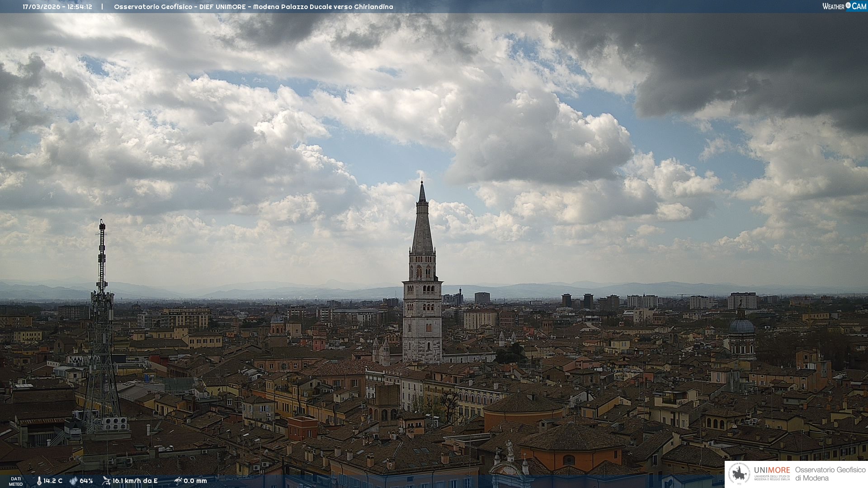This screenshot has width=868, height=488.
Task: Click the 64% humidity value
Action: pos(86,481)
